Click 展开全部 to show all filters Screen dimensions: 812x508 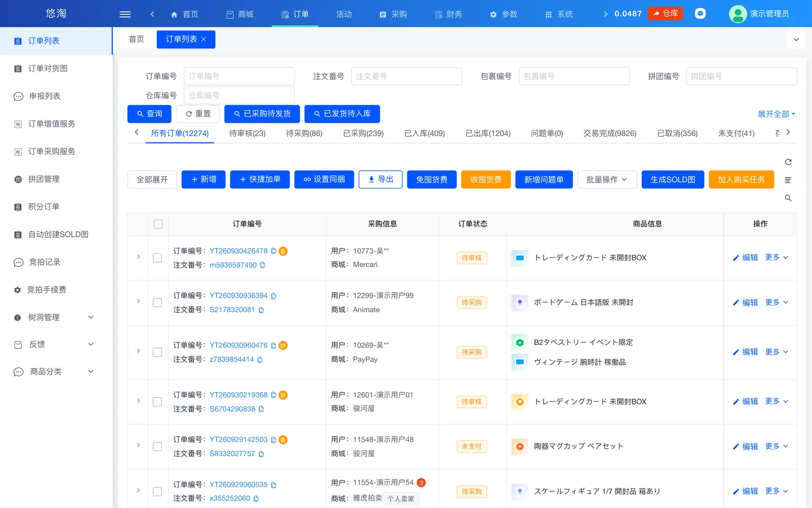pyautogui.click(x=776, y=114)
